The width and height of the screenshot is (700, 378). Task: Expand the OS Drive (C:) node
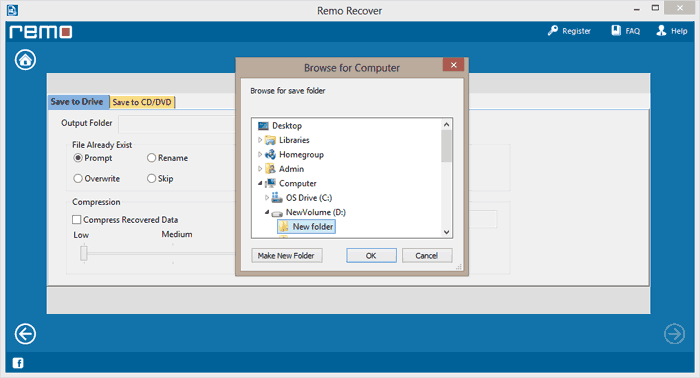click(267, 197)
